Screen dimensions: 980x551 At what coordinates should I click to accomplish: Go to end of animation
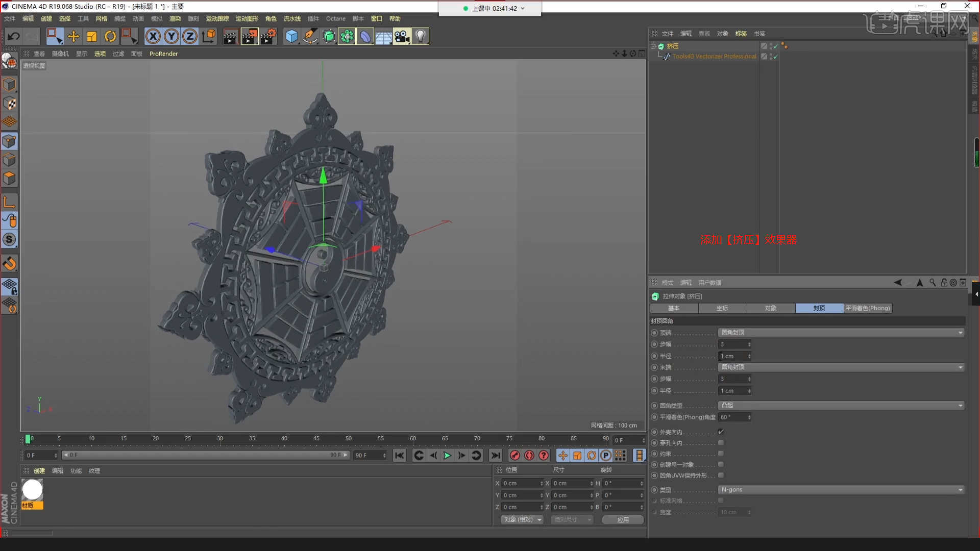click(x=495, y=456)
